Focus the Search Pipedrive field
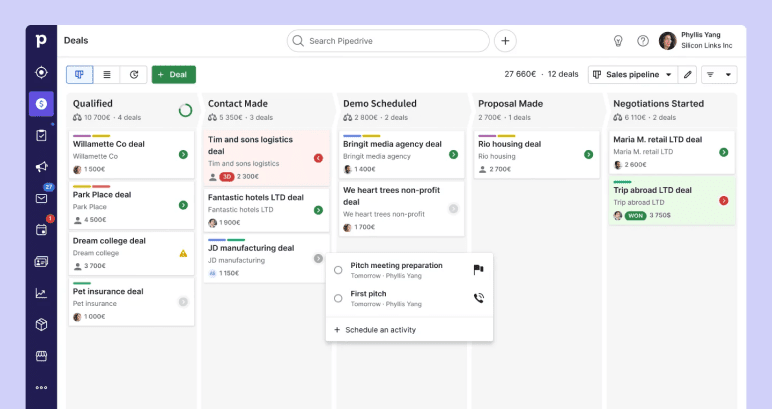This screenshot has height=409, width=772. click(388, 41)
